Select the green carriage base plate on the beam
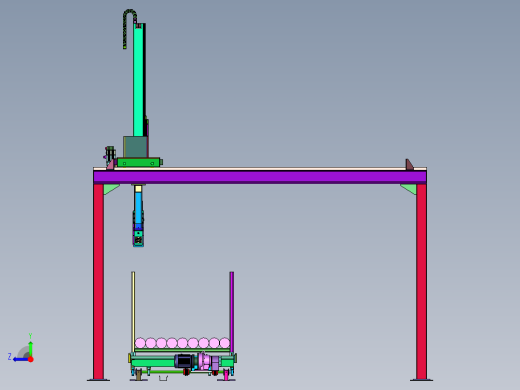Viewport: 520px width, 390px height. 138,162
